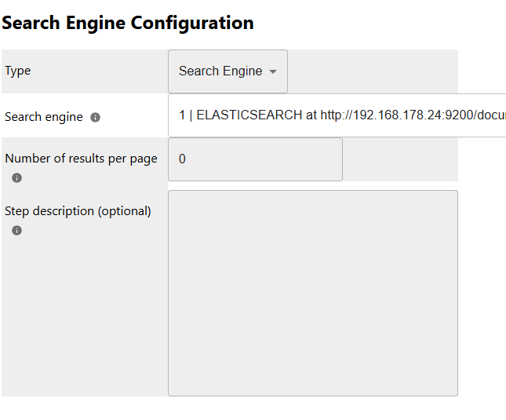Click the ELASTICSEARCH text in selector field

point(249,115)
